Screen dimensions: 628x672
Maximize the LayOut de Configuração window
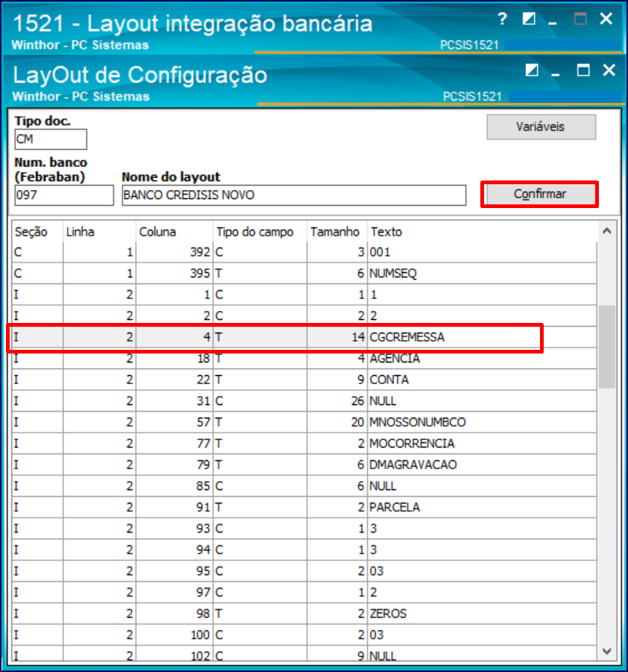pyautogui.click(x=583, y=70)
